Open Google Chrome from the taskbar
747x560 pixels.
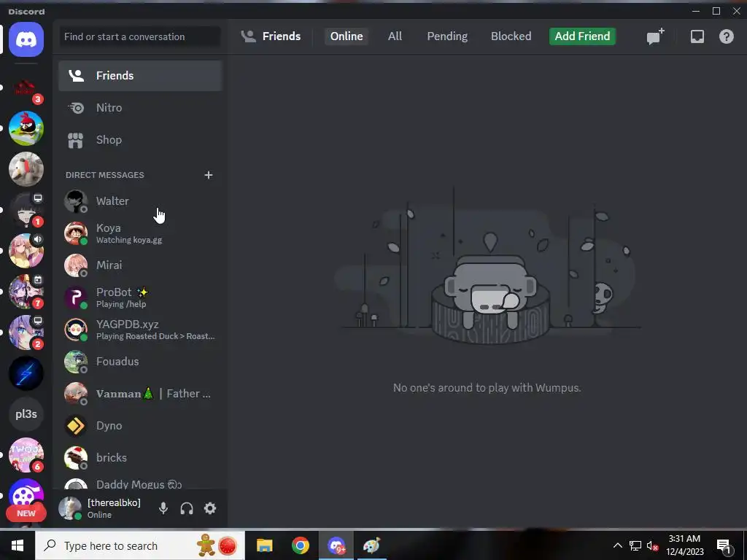click(x=300, y=545)
